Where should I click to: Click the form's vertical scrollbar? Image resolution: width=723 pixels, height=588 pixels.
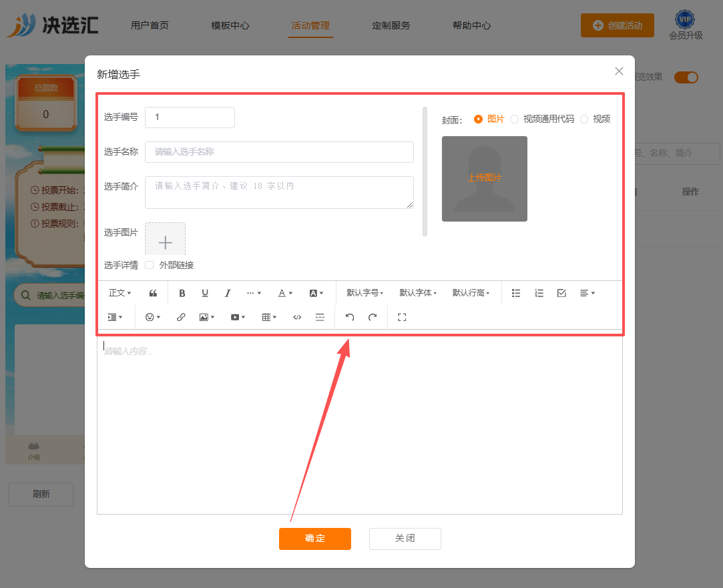pos(425,172)
